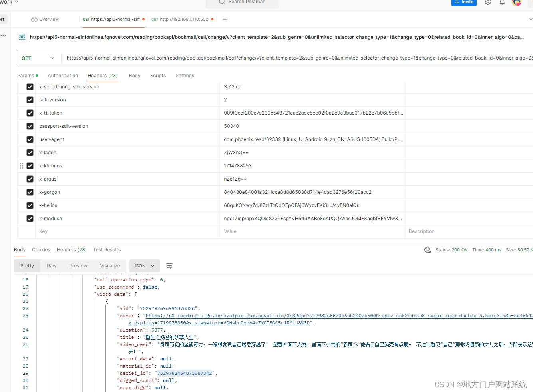The image size is (533, 392).
Task: Uncheck the x-medusa header
Action: tap(30, 219)
